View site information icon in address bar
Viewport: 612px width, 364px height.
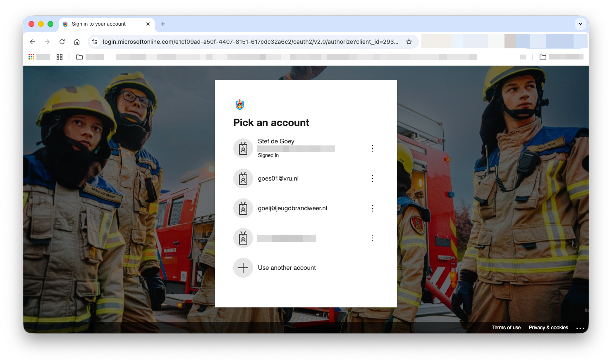tap(95, 42)
